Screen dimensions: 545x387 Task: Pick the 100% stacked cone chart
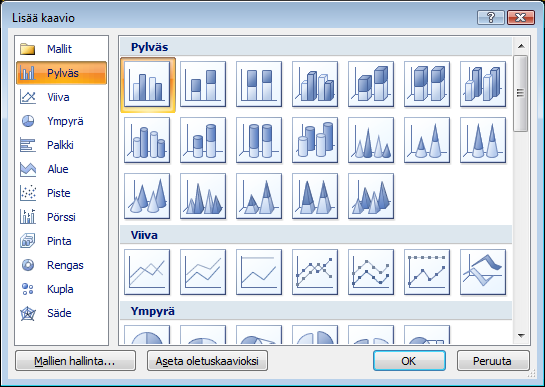[x=483, y=140]
